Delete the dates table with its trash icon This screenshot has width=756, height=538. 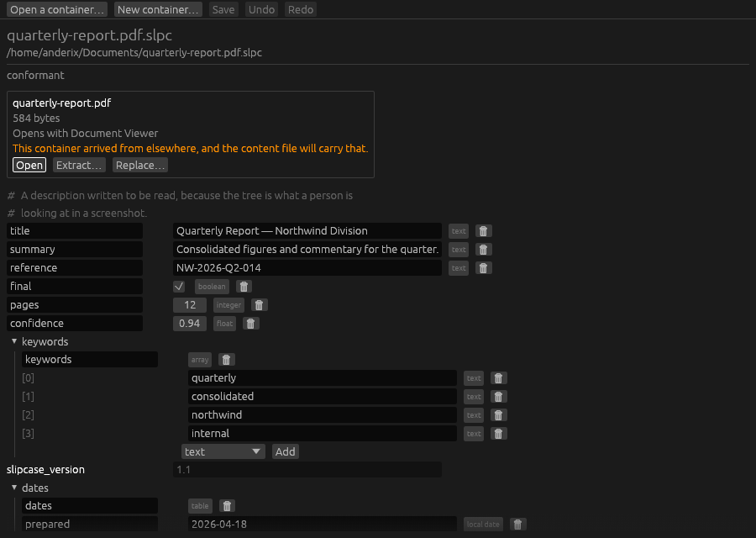click(227, 506)
